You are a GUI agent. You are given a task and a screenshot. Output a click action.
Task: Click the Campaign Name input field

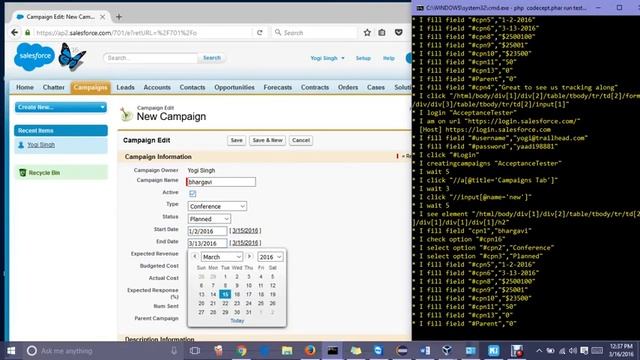point(221,182)
